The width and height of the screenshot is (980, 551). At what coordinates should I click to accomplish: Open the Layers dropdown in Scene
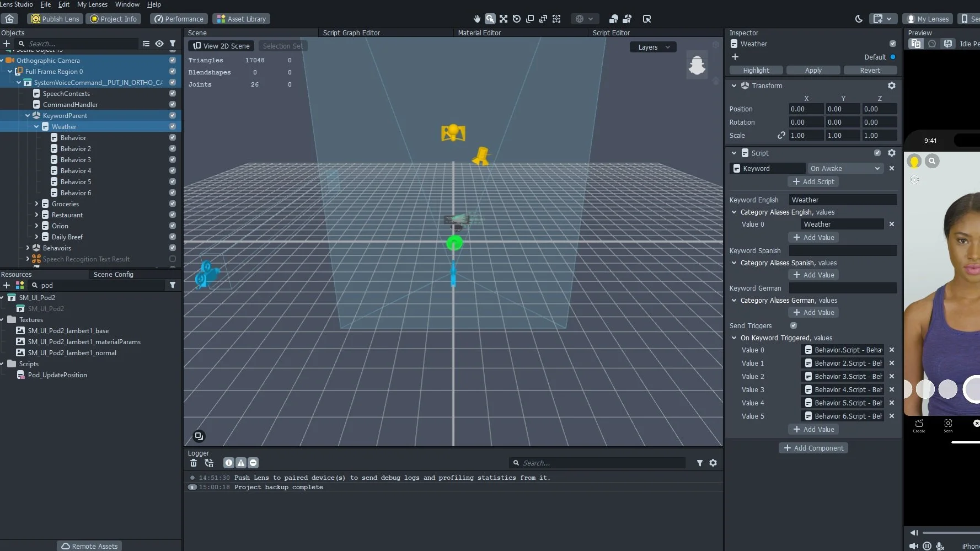[654, 47]
